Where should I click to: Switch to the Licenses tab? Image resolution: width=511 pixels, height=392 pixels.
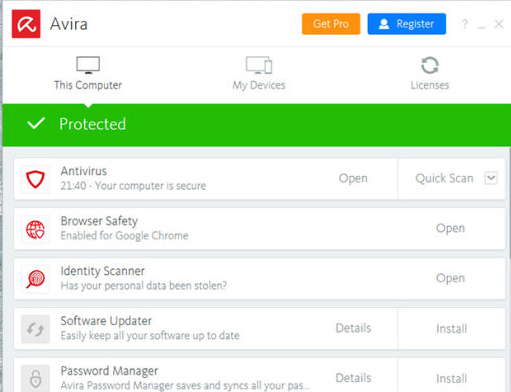click(430, 74)
